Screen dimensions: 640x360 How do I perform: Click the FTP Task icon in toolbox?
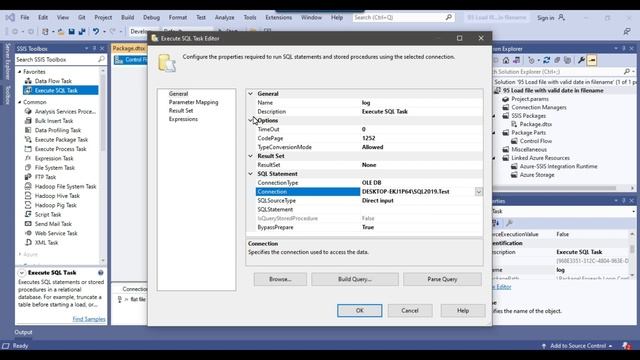coord(28,177)
